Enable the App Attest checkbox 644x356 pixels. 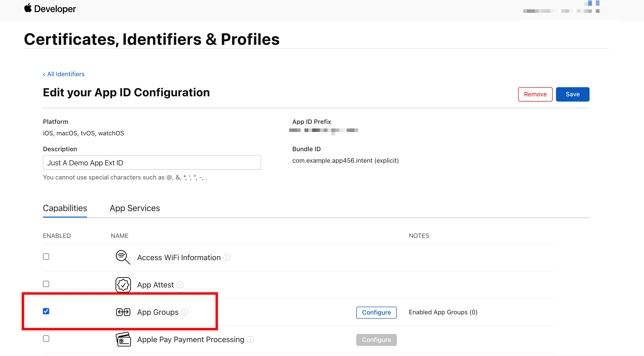tap(46, 284)
